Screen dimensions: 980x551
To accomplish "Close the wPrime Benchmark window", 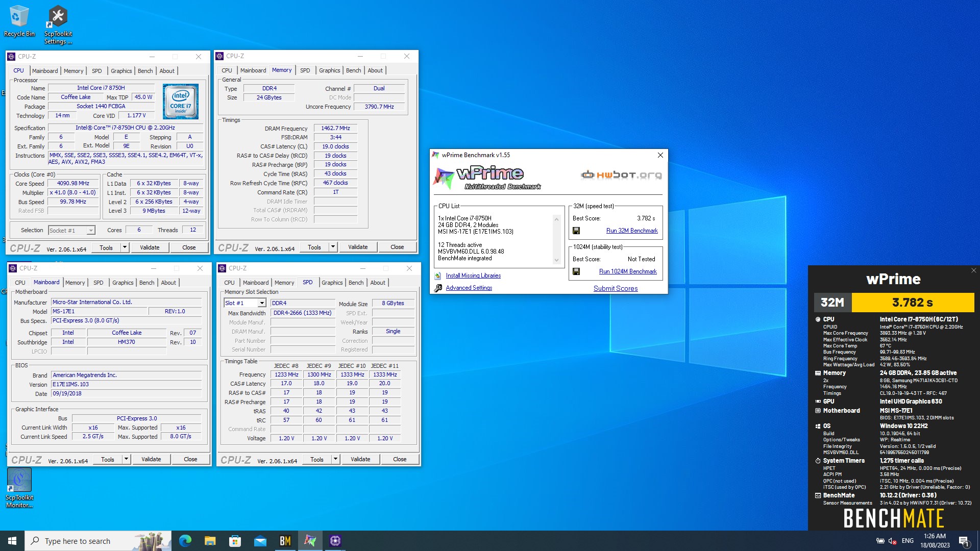I will tap(660, 155).
